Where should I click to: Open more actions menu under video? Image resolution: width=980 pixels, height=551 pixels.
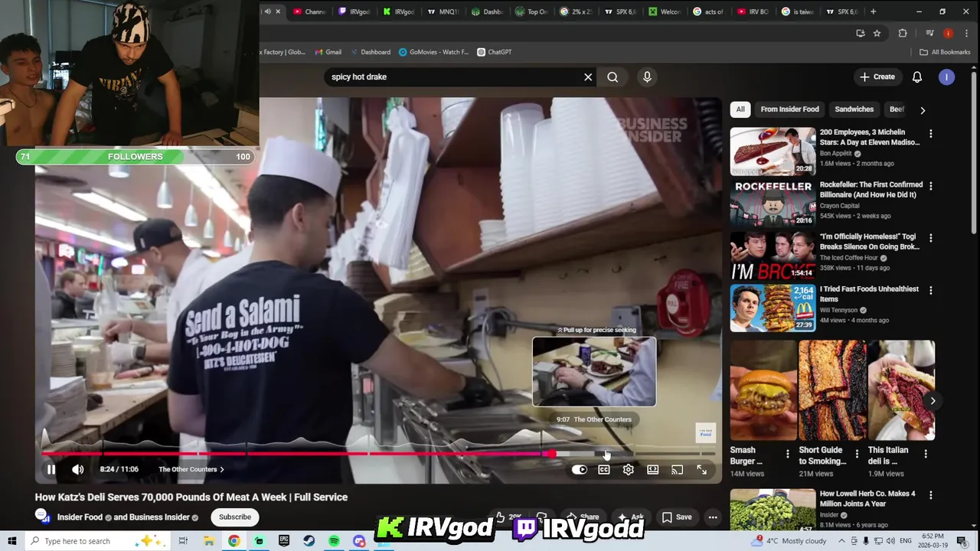(x=713, y=517)
